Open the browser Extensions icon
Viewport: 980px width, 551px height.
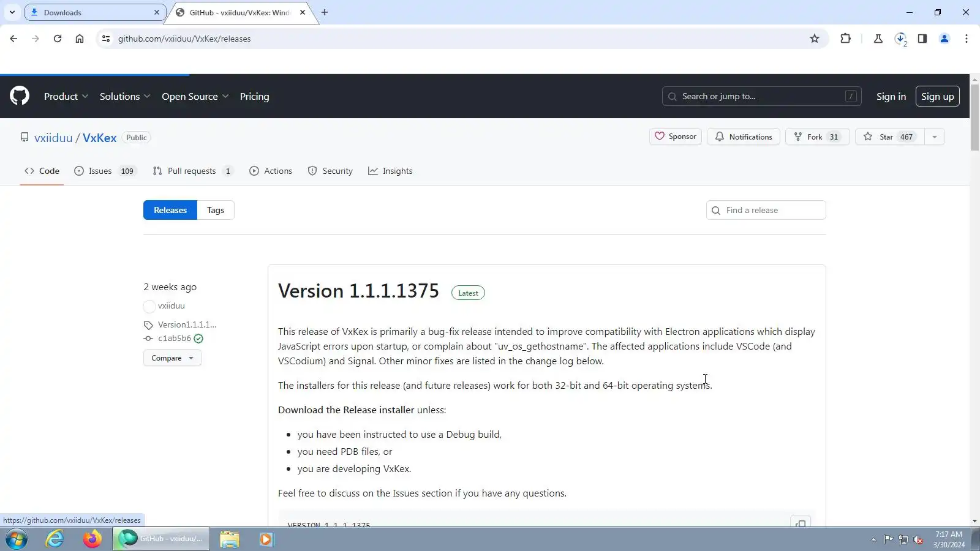845,39
